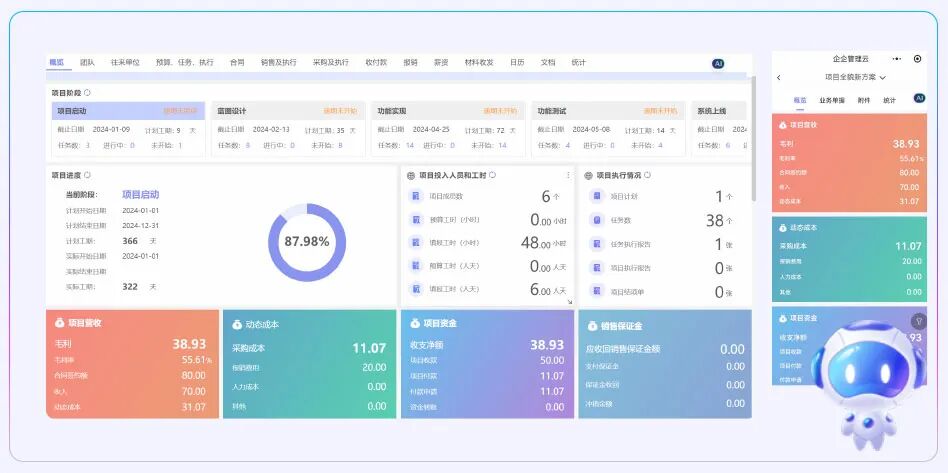The image size is (948, 473).
Task: Click the 项目营收 money bag icon
Action: 59,323
